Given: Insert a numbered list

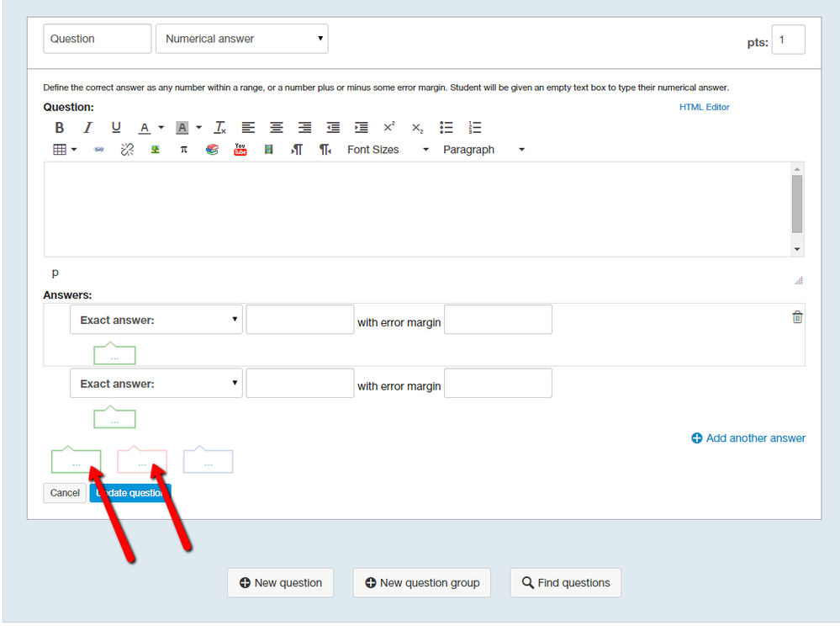Looking at the screenshot, I should [475, 128].
